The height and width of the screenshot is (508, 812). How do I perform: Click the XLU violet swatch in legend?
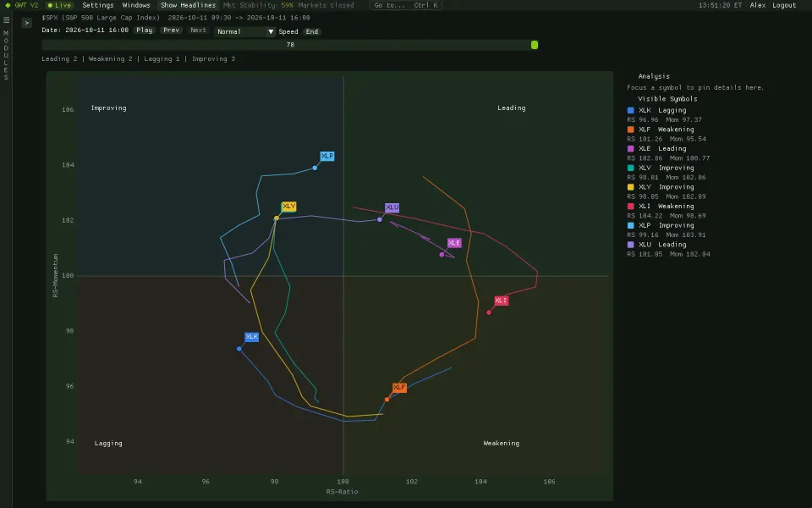click(x=631, y=245)
